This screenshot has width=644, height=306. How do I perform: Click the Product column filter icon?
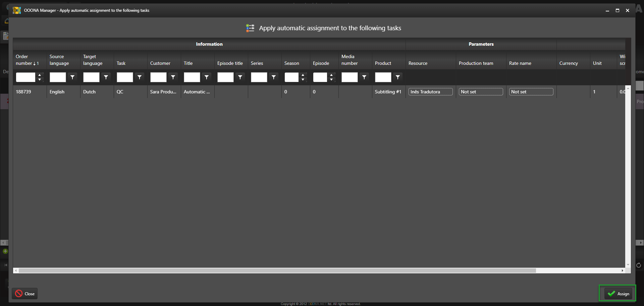398,77
